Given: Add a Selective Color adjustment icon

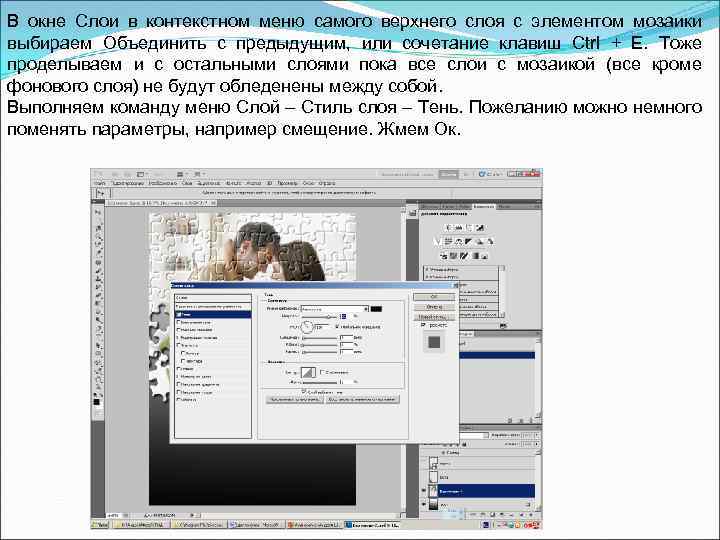Looking at the screenshot, I should coord(485,255).
